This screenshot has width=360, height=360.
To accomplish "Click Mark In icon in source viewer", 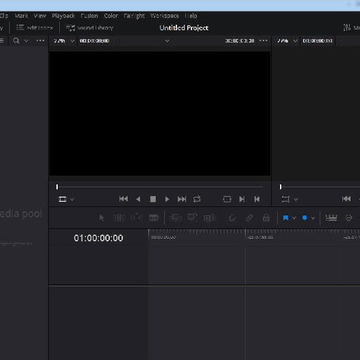I will [242, 199].
